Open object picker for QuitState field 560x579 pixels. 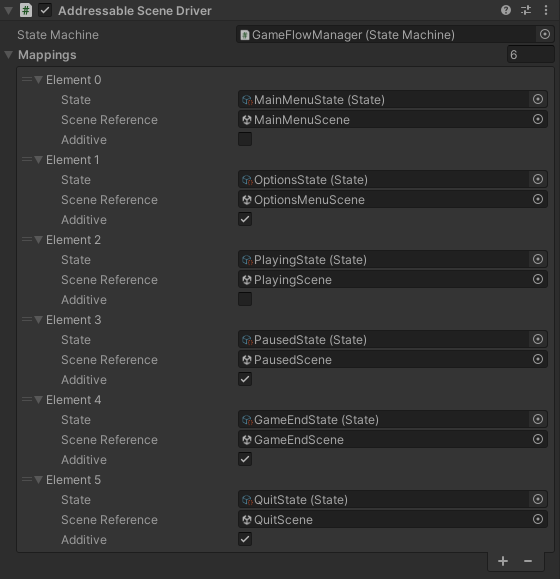click(538, 499)
